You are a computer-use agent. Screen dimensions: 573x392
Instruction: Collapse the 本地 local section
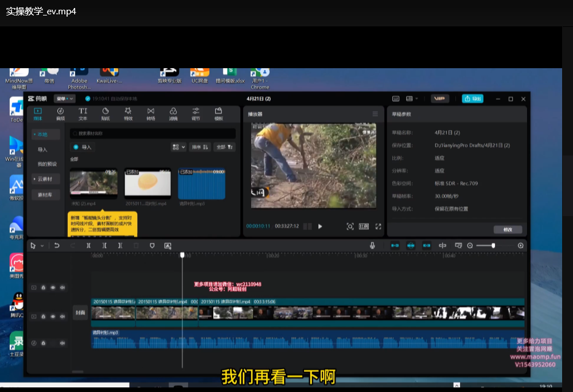[45, 134]
